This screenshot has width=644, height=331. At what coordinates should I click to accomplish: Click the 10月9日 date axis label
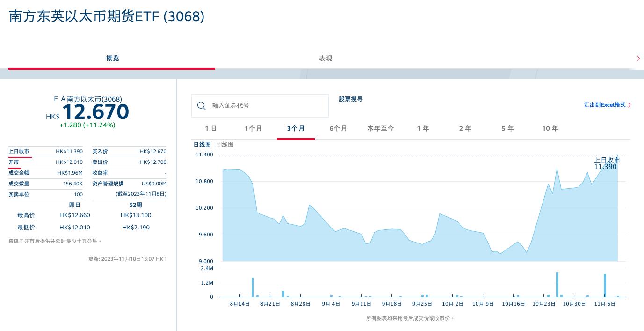483,304
